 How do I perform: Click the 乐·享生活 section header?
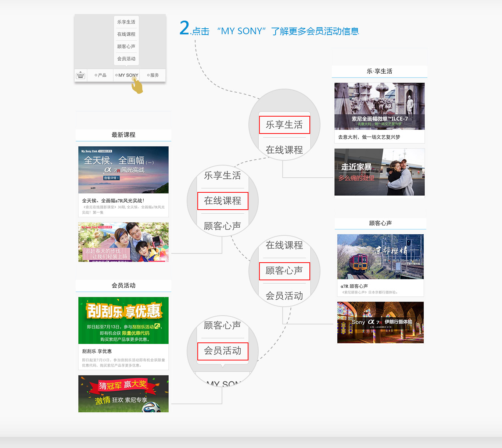(x=380, y=71)
